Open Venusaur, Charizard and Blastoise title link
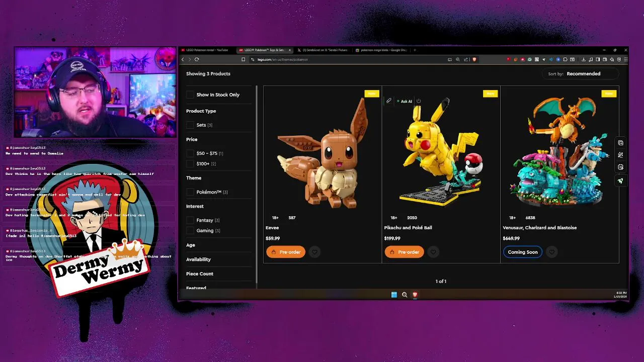 [x=540, y=228]
